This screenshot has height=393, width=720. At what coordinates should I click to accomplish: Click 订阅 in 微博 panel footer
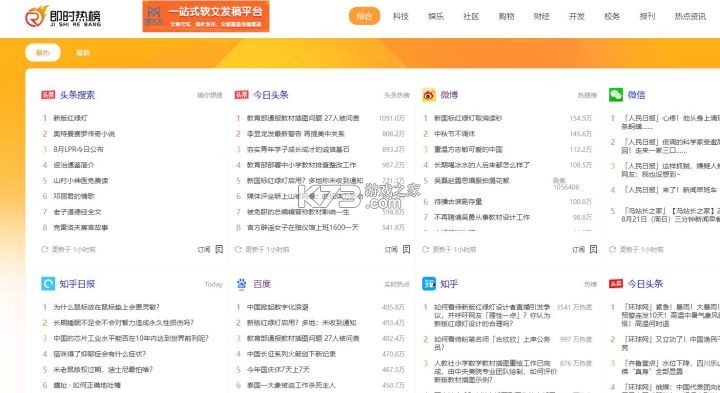pos(579,249)
